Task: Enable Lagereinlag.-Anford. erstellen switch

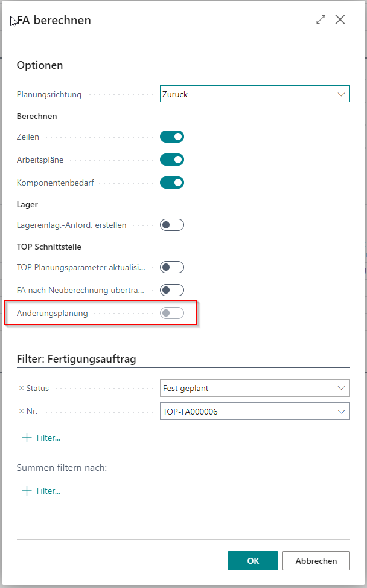Action: (x=172, y=225)
